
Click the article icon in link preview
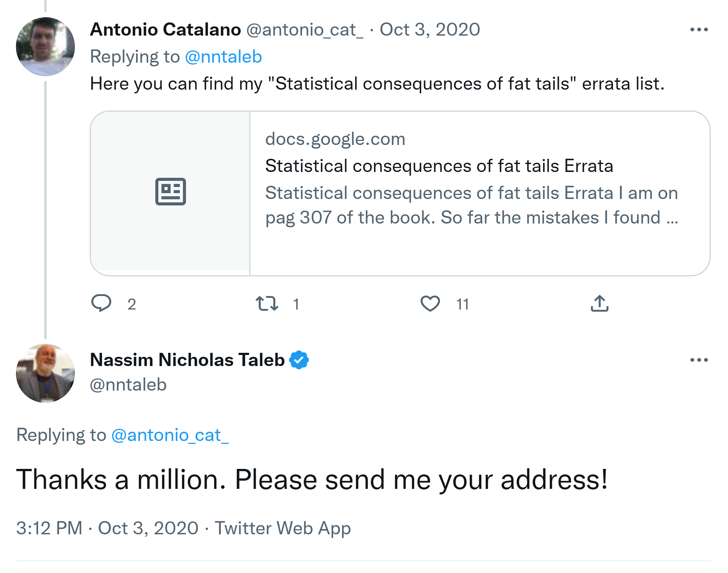170,192
